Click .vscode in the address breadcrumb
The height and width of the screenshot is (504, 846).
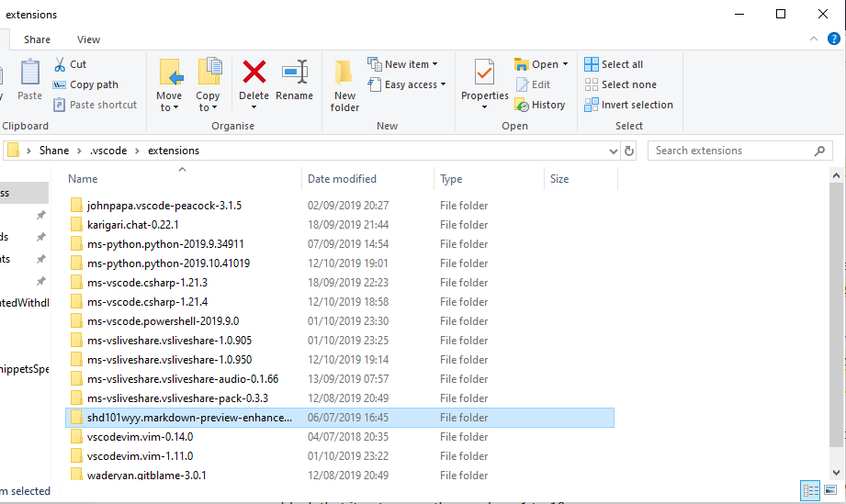(x=108, y=151)
